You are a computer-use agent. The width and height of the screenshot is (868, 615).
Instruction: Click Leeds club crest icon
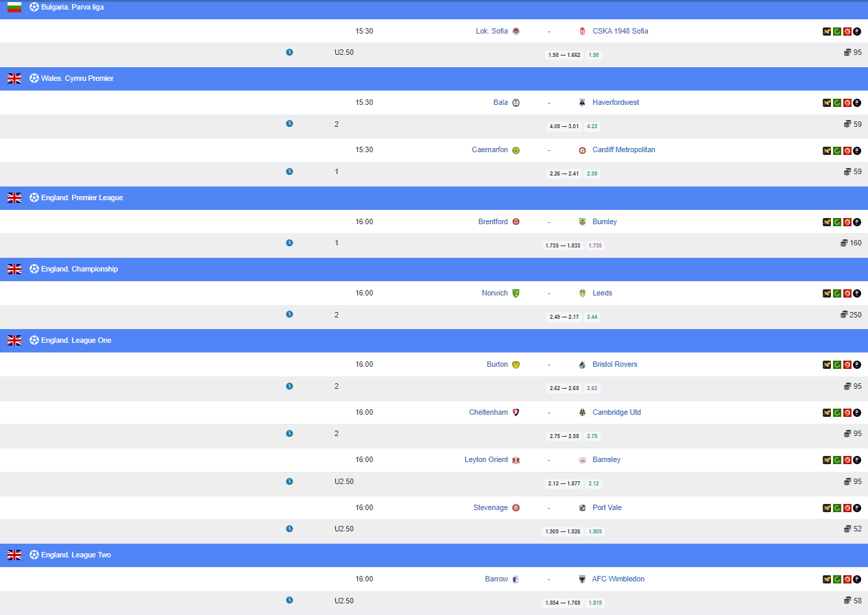tap(582, 293)
